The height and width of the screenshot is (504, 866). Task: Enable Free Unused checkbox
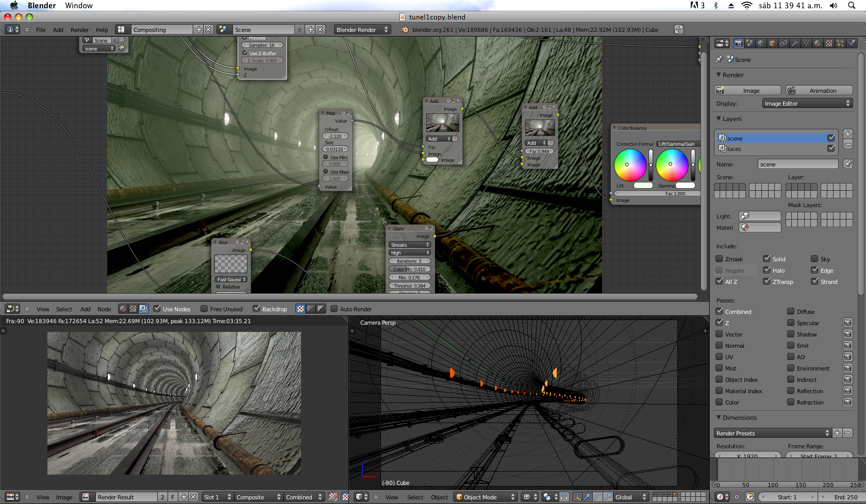pos(204,309)
